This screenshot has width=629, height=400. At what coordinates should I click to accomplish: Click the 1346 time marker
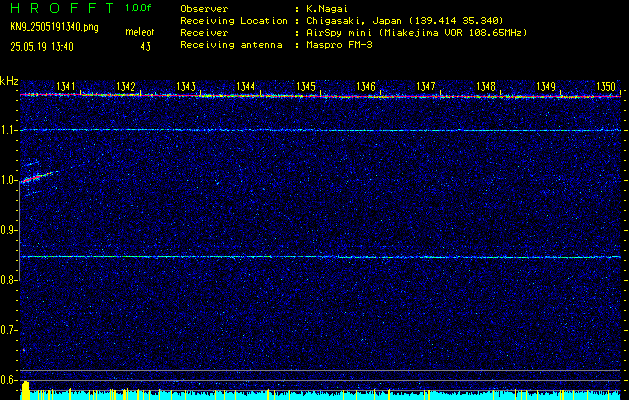click(366, 86)
